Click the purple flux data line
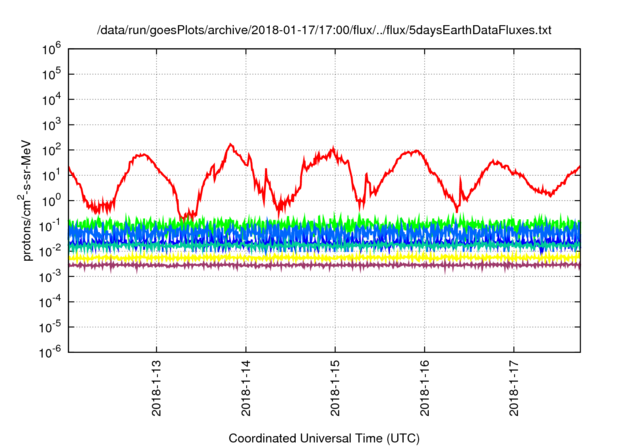This screenshot has width=640, height=448. (324, 266)
